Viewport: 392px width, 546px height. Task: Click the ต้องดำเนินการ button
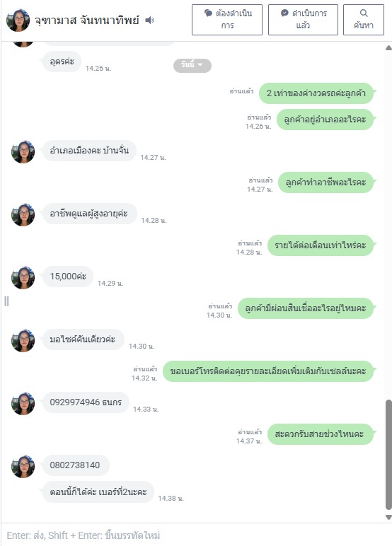coord(227,20)
